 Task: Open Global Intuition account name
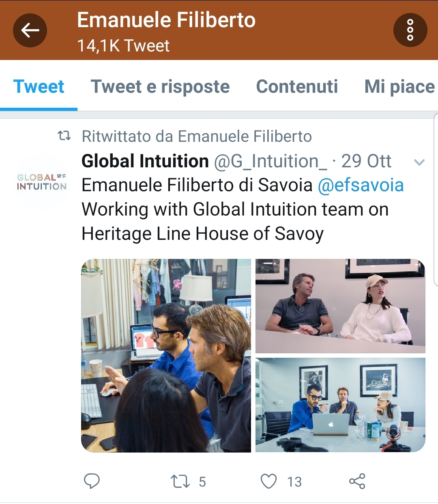pos(145,161)
